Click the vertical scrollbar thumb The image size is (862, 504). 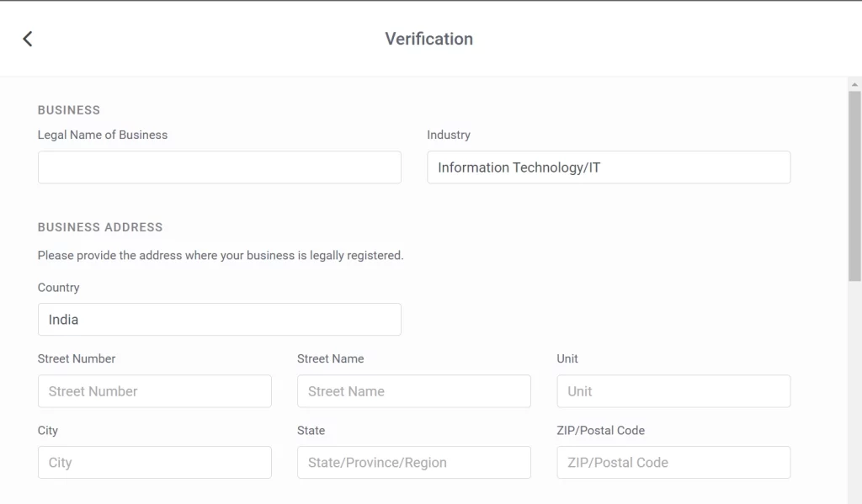point(854,186)
